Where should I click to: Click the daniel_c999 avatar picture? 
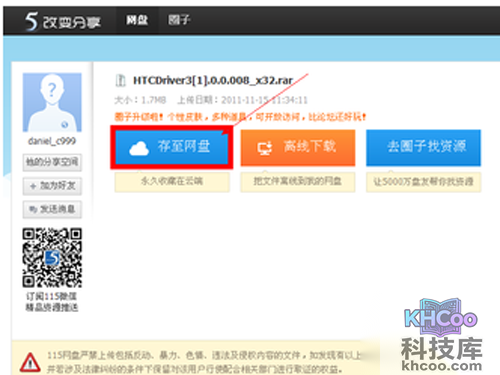tap(52, 102)
